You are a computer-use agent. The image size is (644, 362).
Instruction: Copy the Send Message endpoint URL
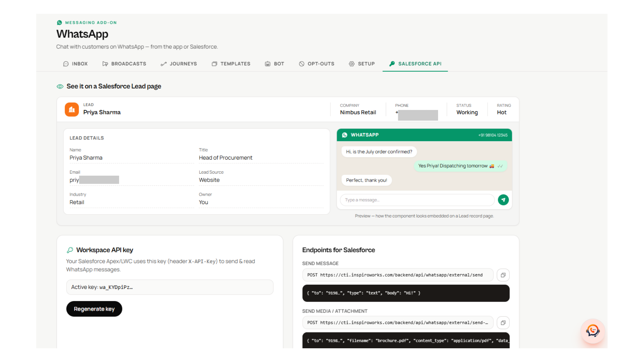pyautogui.click(x=503, y=275)
